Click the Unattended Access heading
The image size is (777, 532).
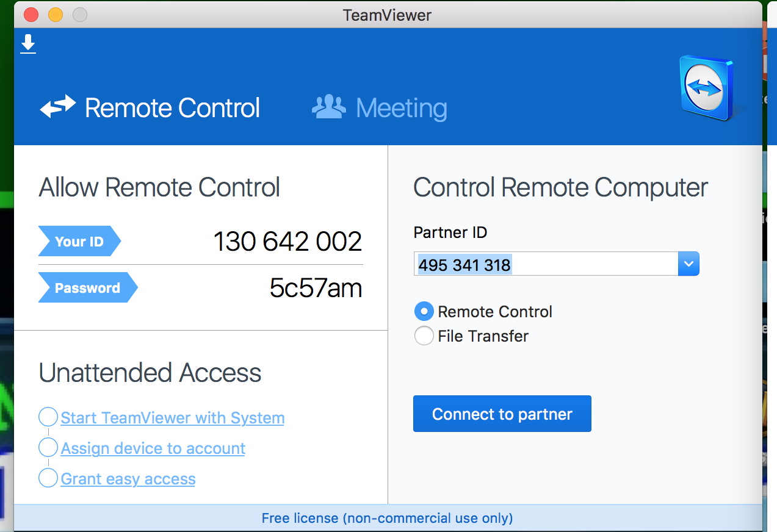pyautogui.click(x=150, y=373)
